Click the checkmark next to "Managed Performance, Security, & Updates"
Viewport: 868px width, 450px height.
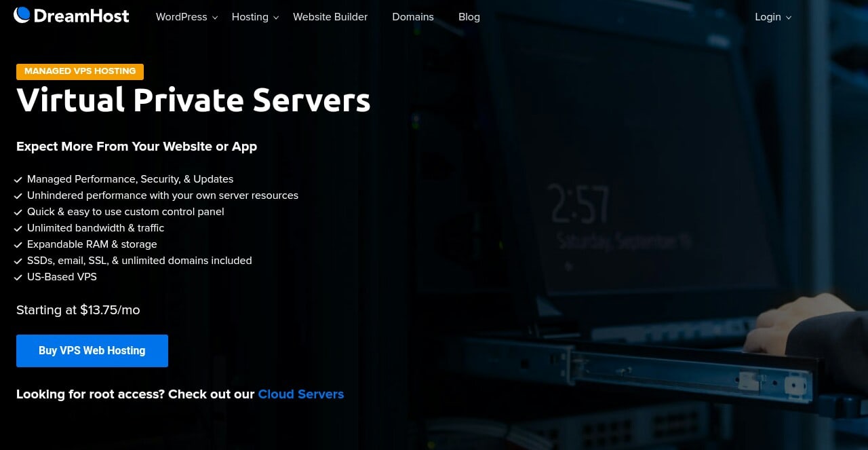pyautogui.click(x=18, y=179)
